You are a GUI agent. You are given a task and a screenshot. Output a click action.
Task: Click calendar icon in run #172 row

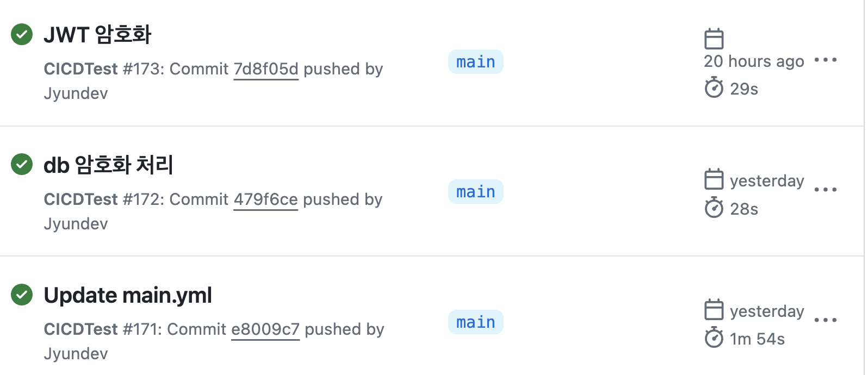point(714,179)
